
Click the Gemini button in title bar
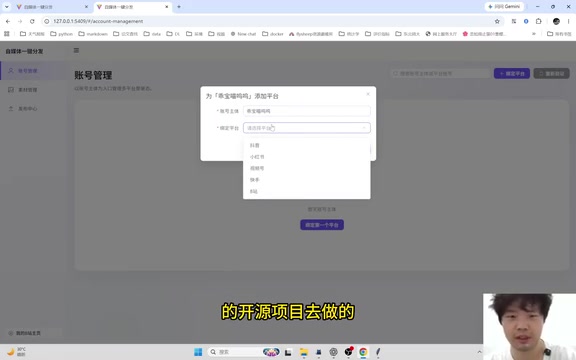pyautogui.click(x=504, y=7)
